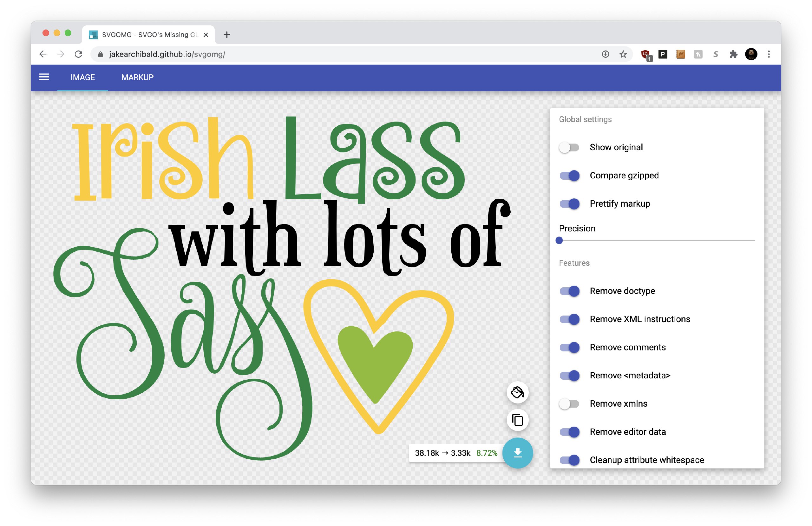Open the grey square extension
The height and width of the screenshot is (526, 812).
pos(698,54)
